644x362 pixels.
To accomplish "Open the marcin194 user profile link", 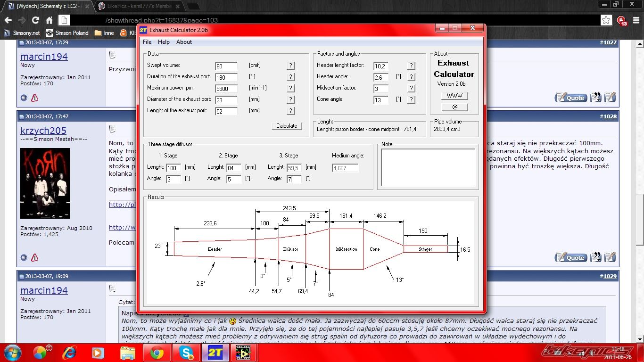I will [44, 57].
